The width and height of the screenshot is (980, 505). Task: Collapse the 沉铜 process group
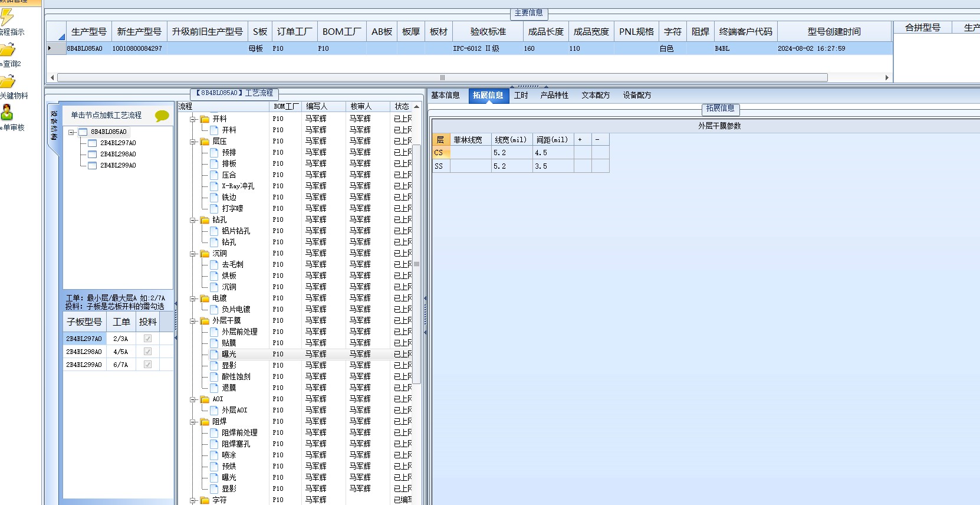tap(193, 254)
